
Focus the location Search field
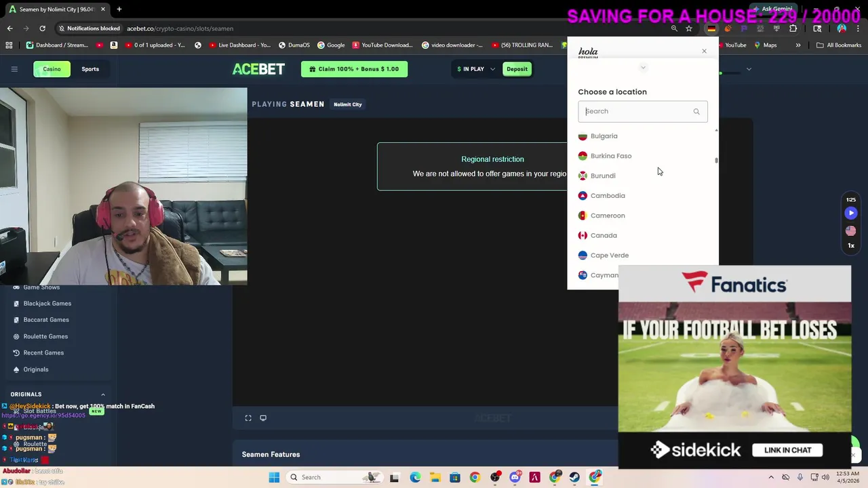tap(642, 111)
